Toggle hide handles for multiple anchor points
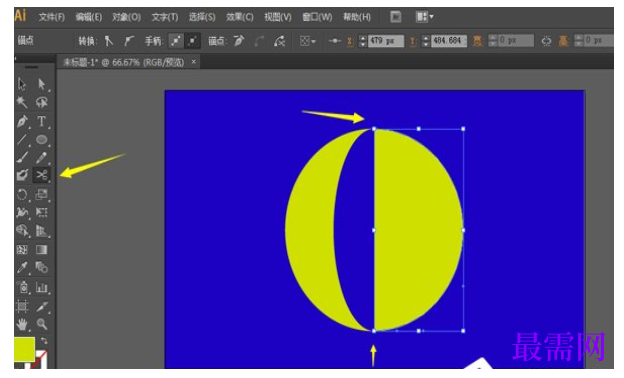Viewport: 624px width, 378px height. coord(193,41)
